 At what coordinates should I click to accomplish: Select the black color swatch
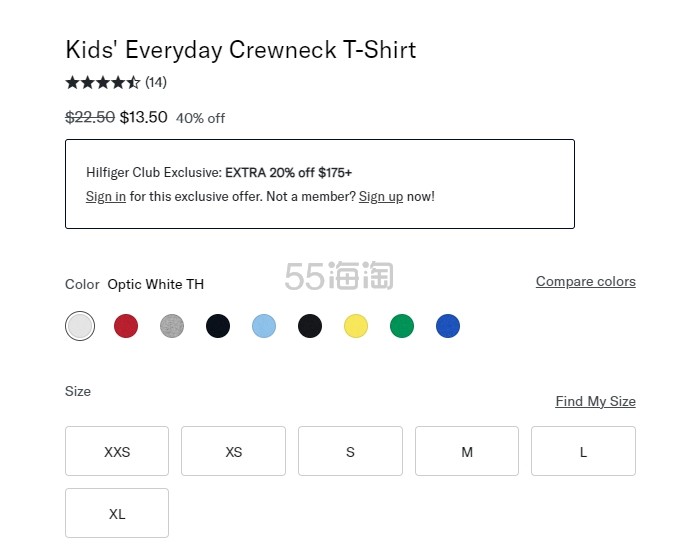click(310, 326)
